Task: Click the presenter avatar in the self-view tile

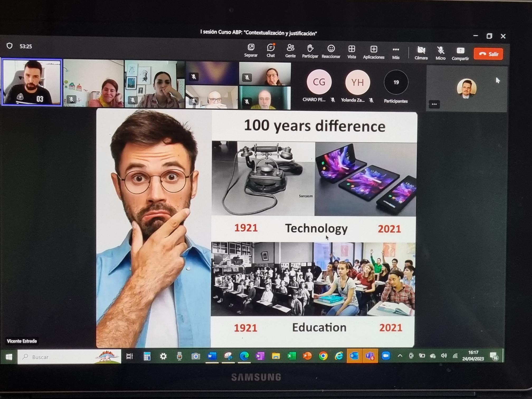Action: pos(467,88)
